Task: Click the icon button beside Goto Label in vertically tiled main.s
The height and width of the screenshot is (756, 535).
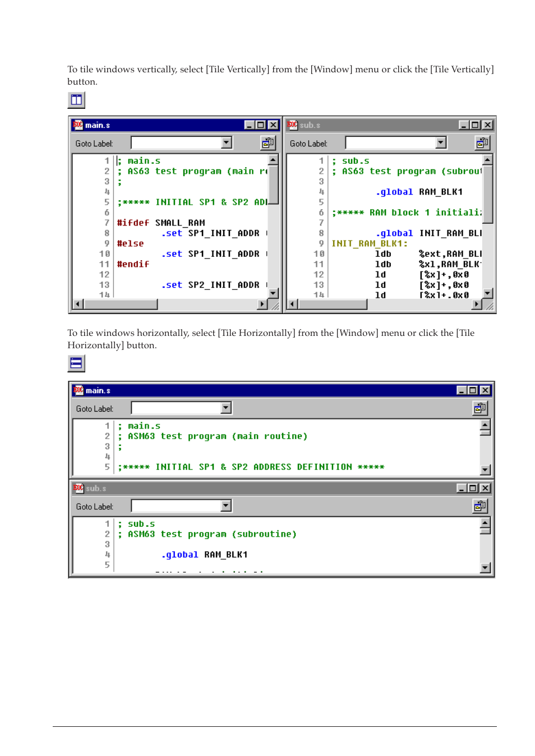Action: coord(268,143)
